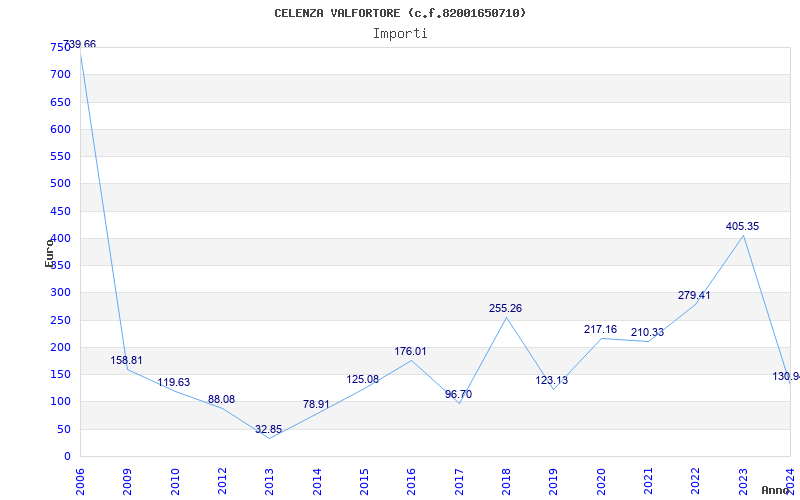800x500 pixels.
Task: Click the 2021 x-axis year label
Action: (x=648, y=481)
